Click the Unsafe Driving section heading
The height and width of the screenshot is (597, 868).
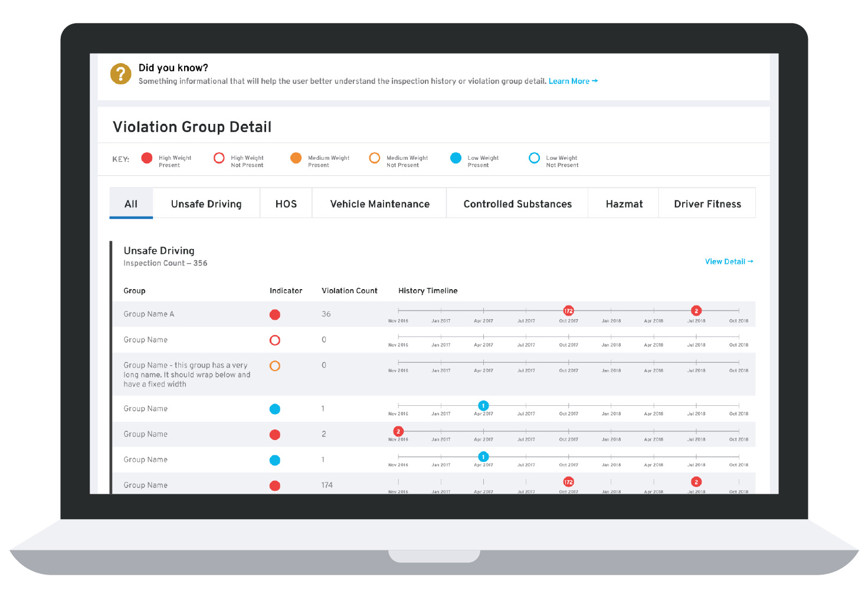point(159,251)
